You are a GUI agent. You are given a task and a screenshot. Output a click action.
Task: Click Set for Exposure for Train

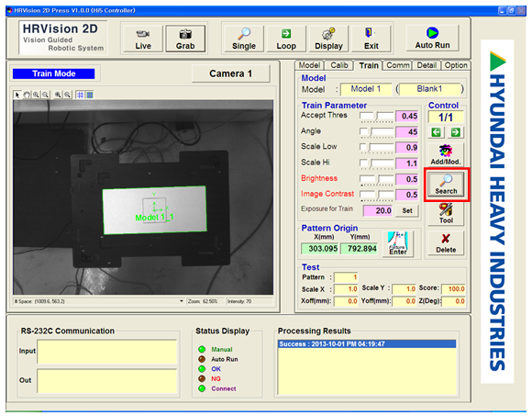coord(407,210)
